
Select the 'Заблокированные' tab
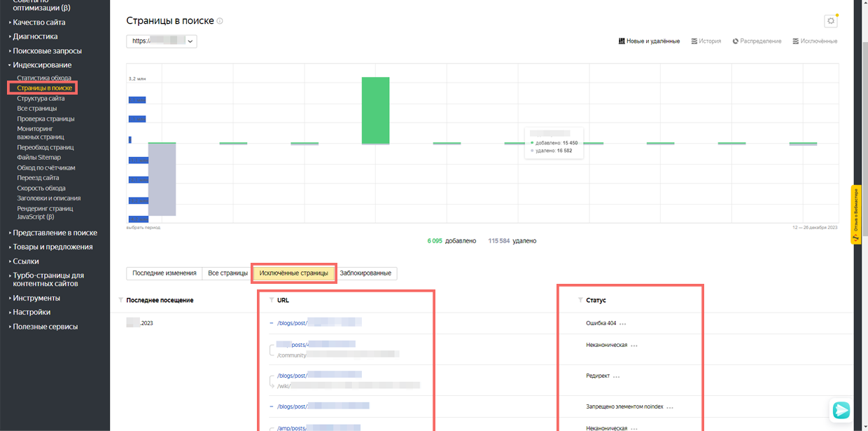click(x=366, y=273)
